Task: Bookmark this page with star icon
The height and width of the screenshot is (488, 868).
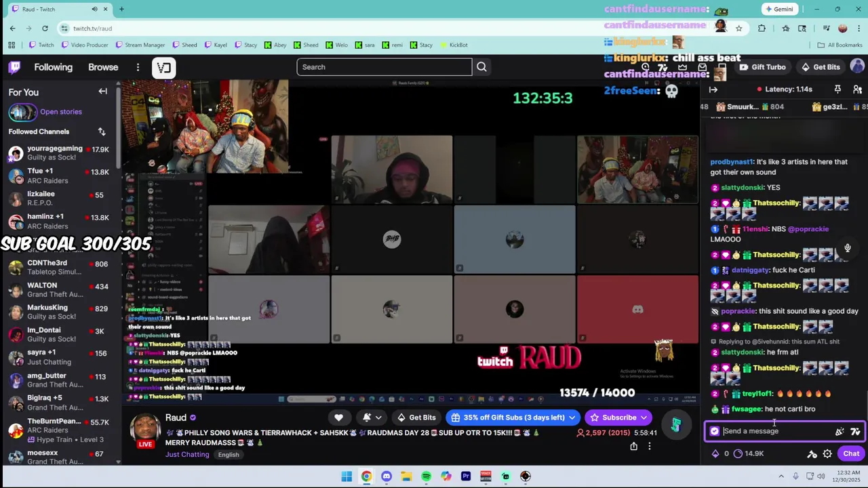Action: [738, 28]
